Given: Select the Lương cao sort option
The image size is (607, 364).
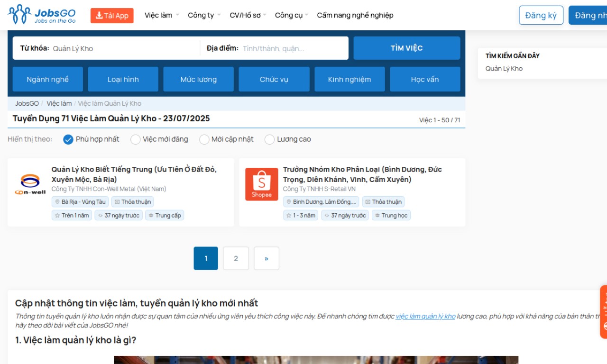Looking at the screenshot, I should point(288,139).
